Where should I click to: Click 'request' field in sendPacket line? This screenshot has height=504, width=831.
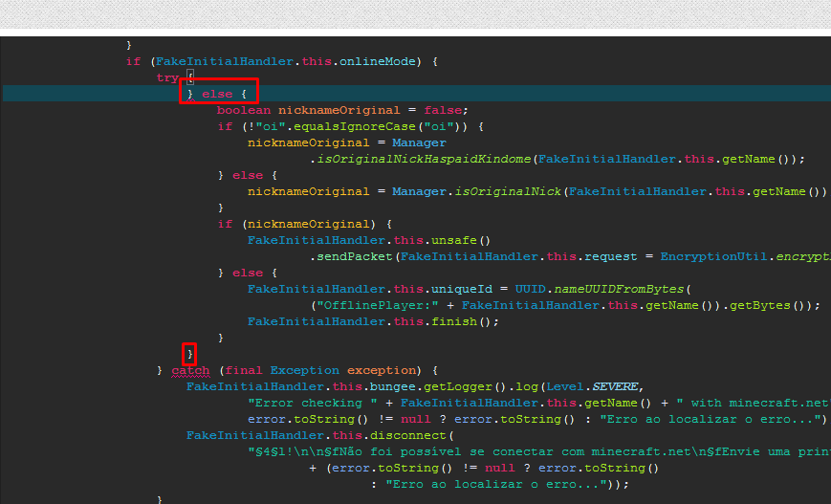click(x=610, y=256)
